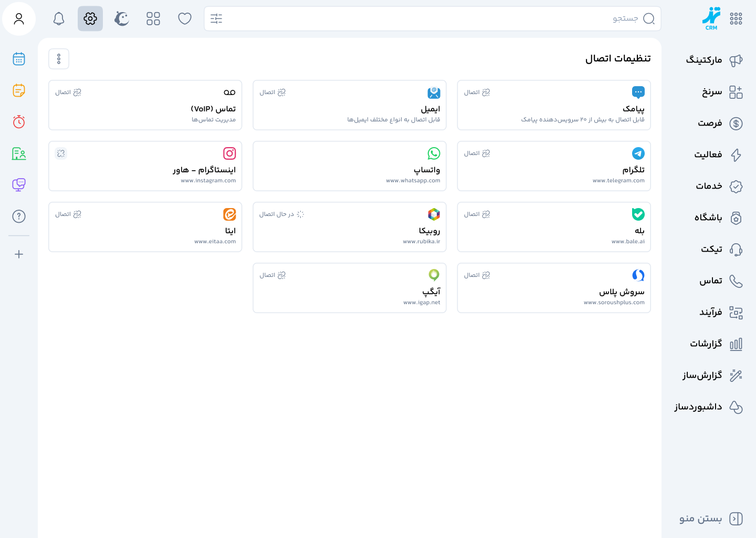Screen dimensions: 756x538
Task: Open تیکت from the right menu
Action: pyautogui.click(x=711, y=249)
